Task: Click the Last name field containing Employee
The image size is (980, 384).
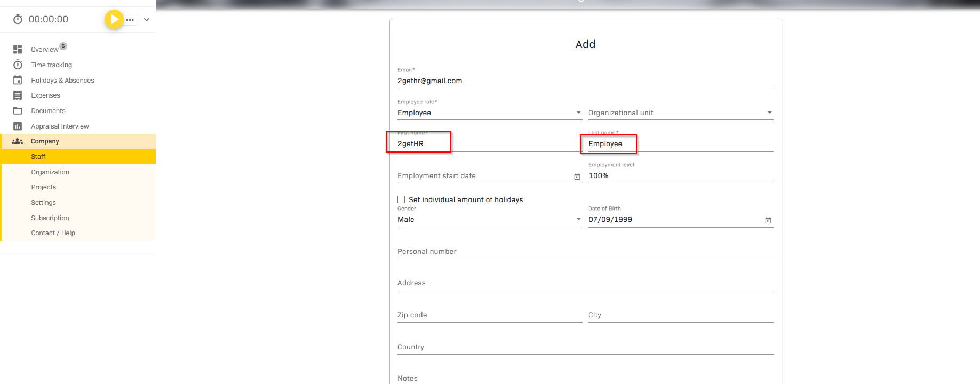Action: (x=681, y=144)
